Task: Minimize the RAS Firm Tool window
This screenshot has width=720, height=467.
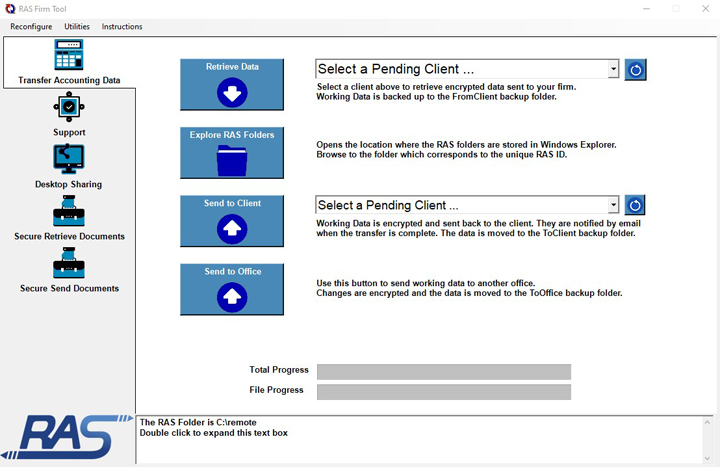Action: point(647,9)
